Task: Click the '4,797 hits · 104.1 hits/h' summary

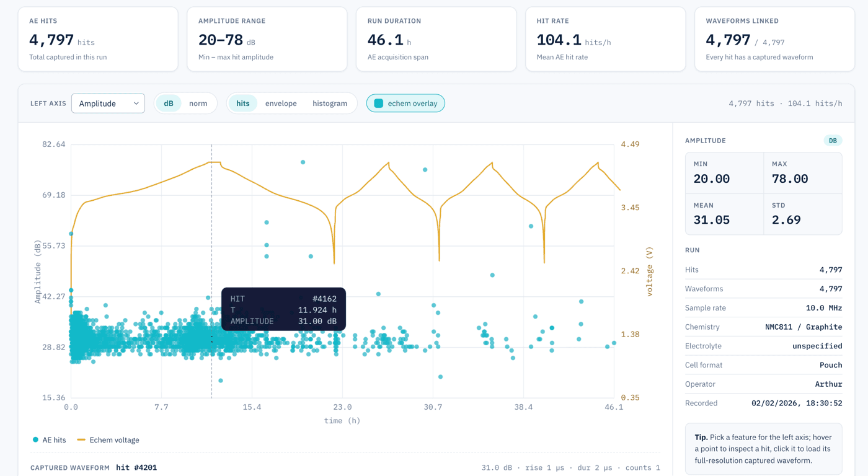Action: click(786, 104)
